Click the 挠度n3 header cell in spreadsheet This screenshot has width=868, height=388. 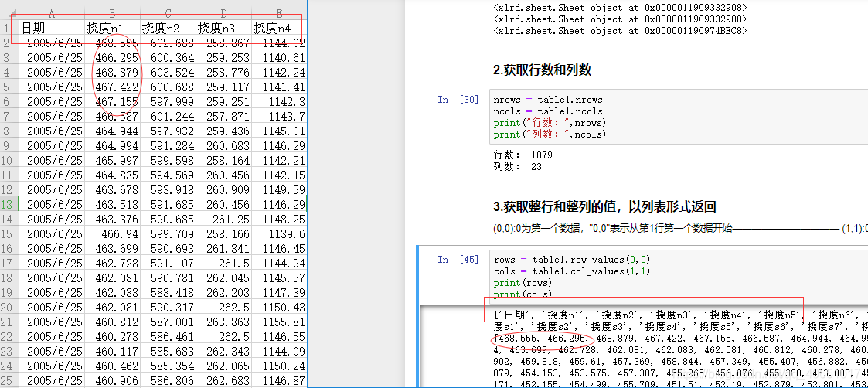(x=223, y=28)
